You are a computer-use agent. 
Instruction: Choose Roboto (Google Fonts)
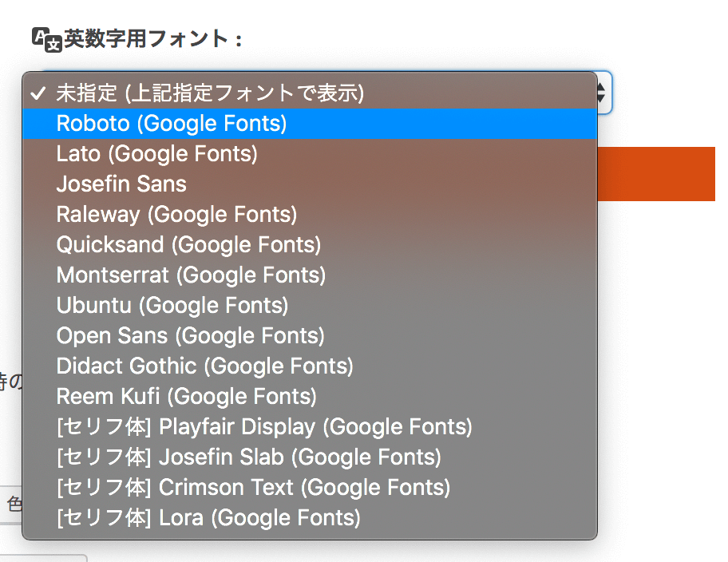[310, 124]
